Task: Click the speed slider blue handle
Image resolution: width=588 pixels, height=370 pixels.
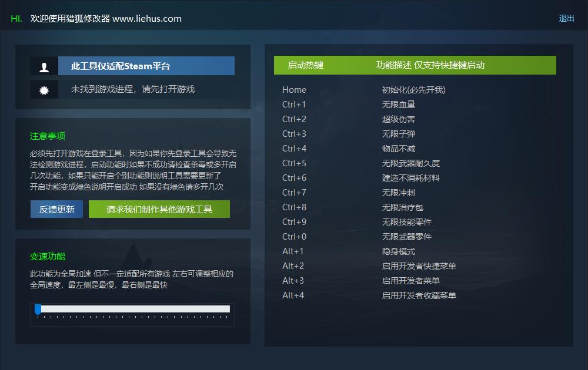Action: [x=38, y=310]
